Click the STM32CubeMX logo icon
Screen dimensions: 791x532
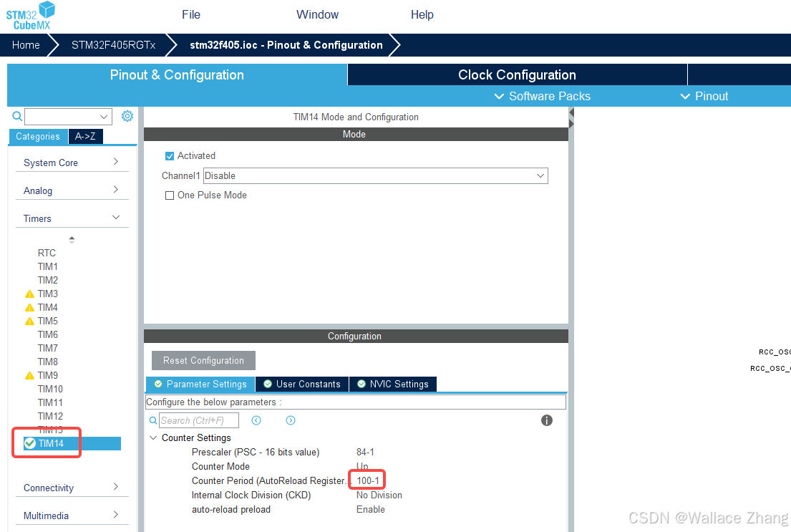point(30,16)
